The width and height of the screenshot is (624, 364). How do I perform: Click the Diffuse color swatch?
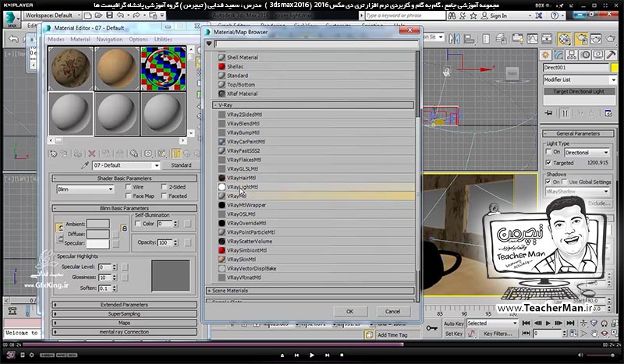coord(98,234)
